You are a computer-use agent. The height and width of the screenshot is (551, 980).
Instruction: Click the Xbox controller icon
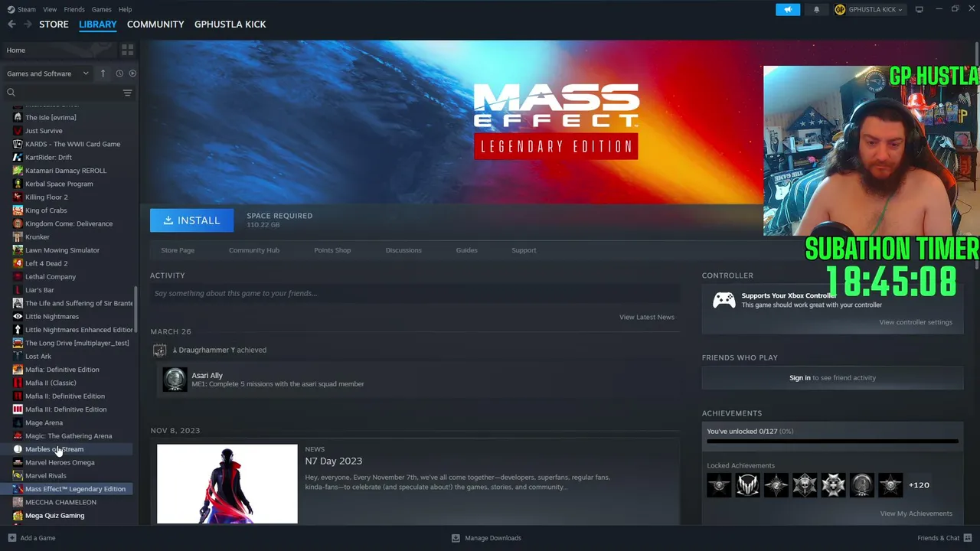[724, 300]
